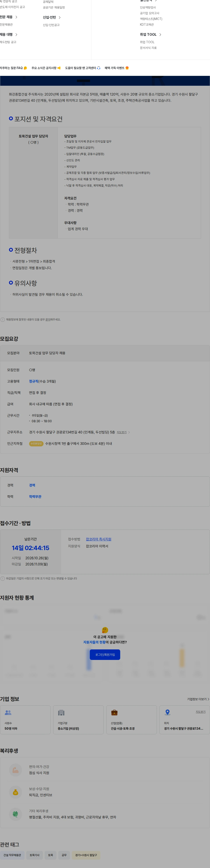Open the 신입·인턴공고 menu entry
Viewport: 210px width, 868px height.
click(x=51, y=25)
